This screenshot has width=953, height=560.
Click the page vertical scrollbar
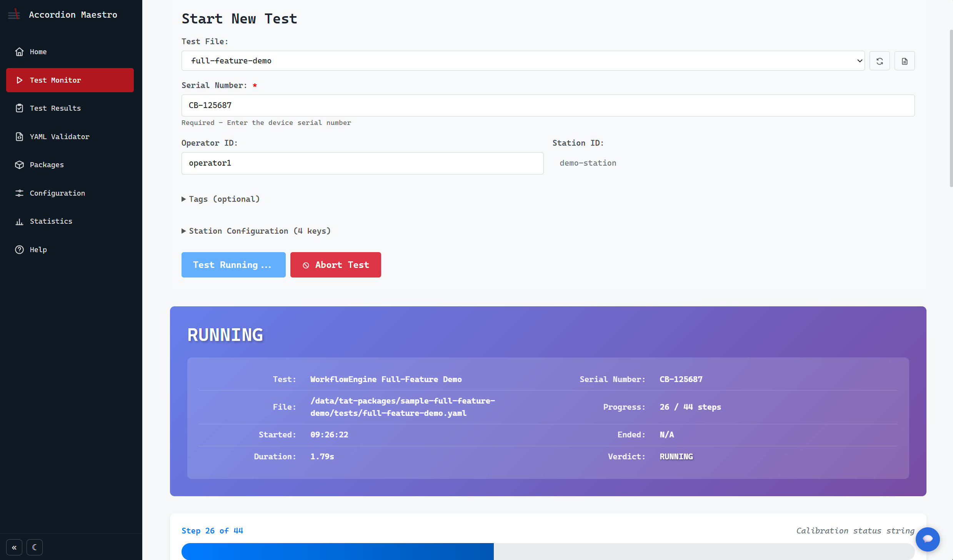pyautogui.click(x=951, y=108)
